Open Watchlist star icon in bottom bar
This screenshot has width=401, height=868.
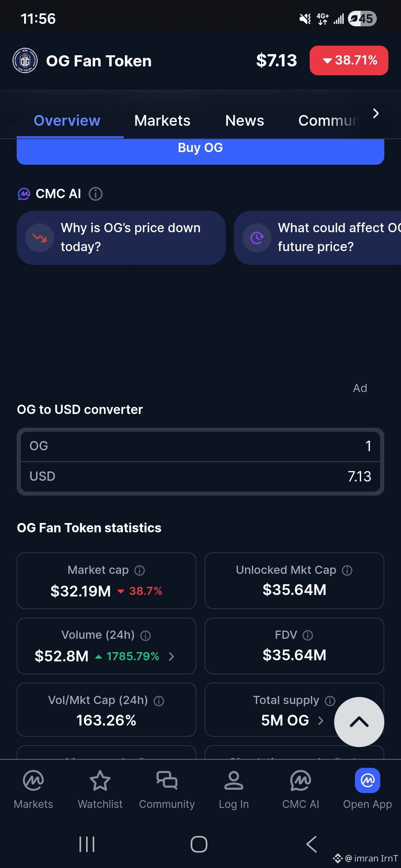[100, 780]
